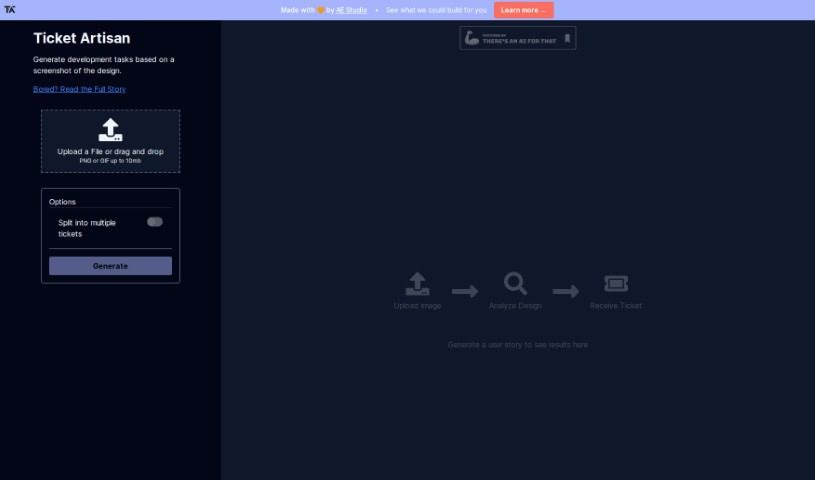Image resolution: width=815 pixels, height=480 pixels.
Task: Click the PNG or GIF up to 10mb text
Action: (x=110, y=161)
